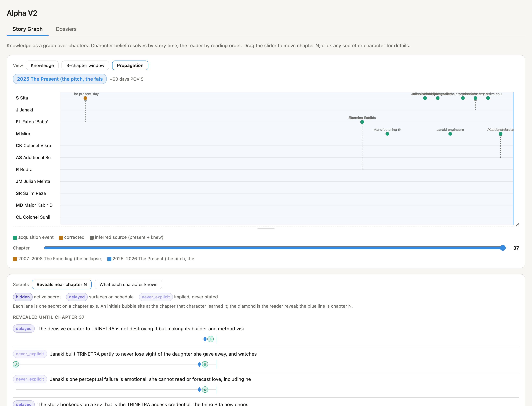Select the 3-chapter window view
532x406 pixels.
[x=85, y=65]
